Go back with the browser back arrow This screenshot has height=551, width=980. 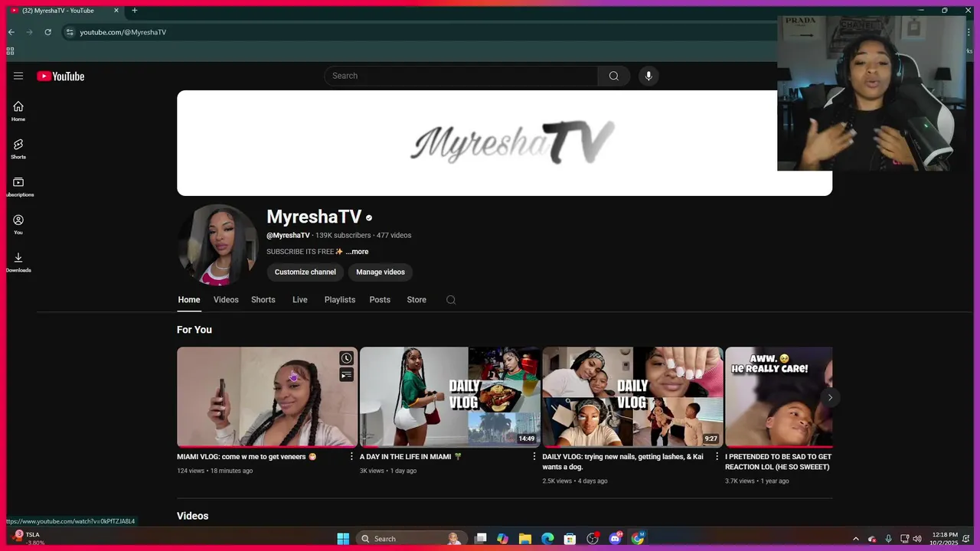11,32
